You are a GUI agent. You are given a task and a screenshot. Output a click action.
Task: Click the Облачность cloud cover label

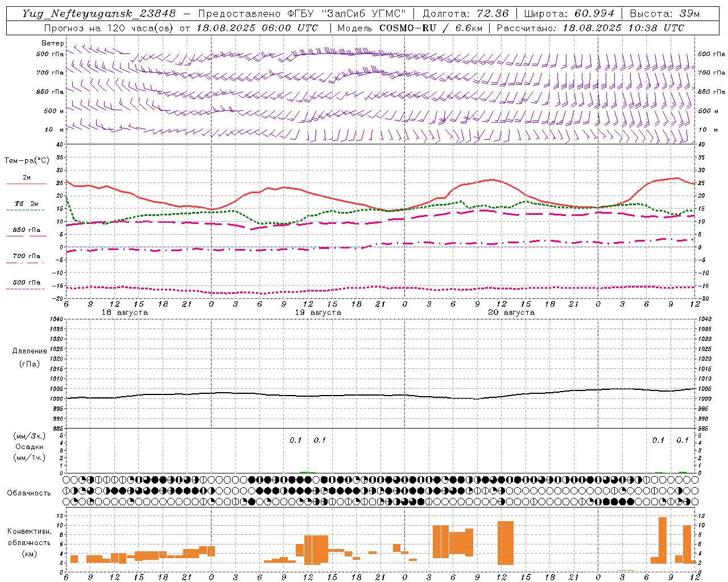coord(29,493)
